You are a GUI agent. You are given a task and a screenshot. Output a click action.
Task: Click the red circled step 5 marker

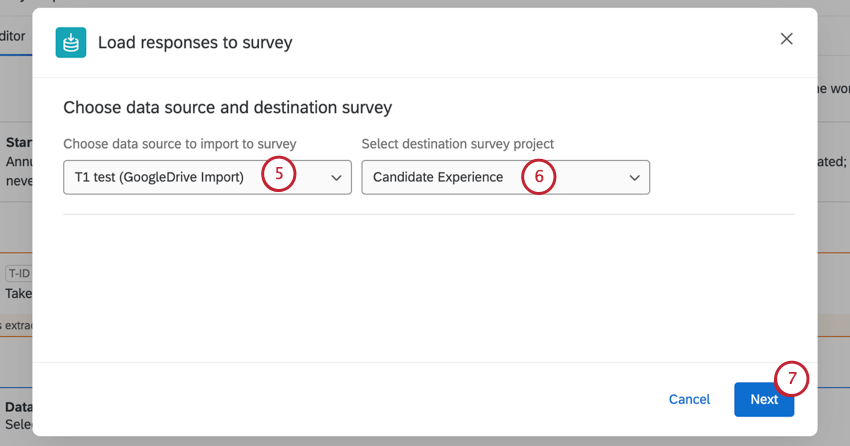[280, 175]
